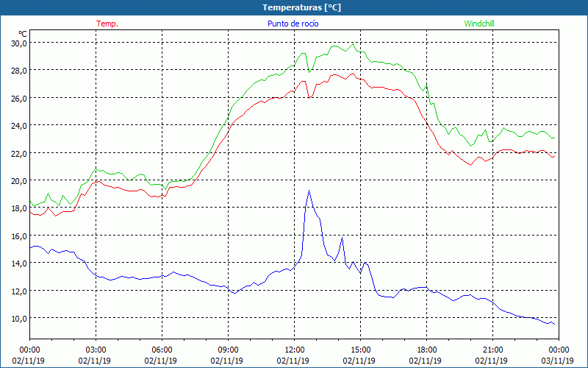Click the '21:00' time axis label

492,350
